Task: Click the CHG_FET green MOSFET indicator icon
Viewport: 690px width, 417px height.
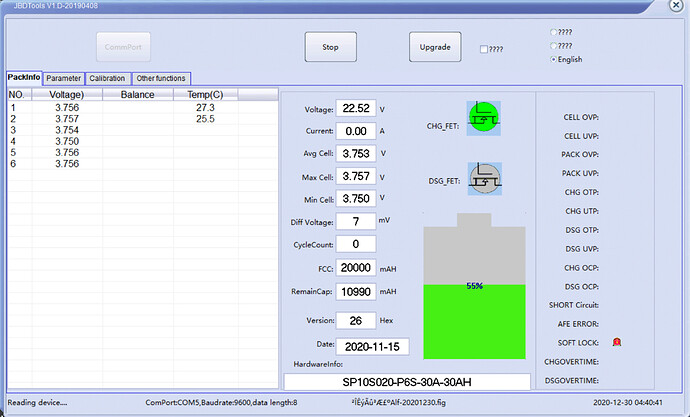Action: [484, 118]
